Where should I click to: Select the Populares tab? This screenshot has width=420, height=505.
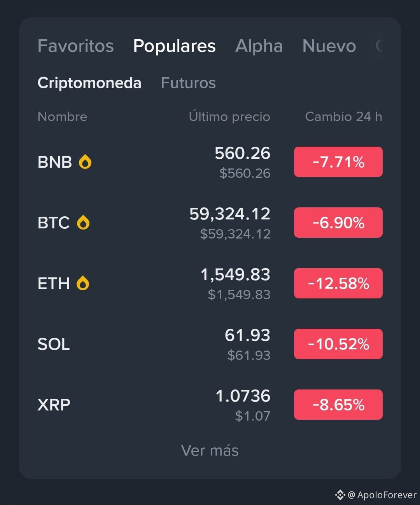(x=174, y=46)
